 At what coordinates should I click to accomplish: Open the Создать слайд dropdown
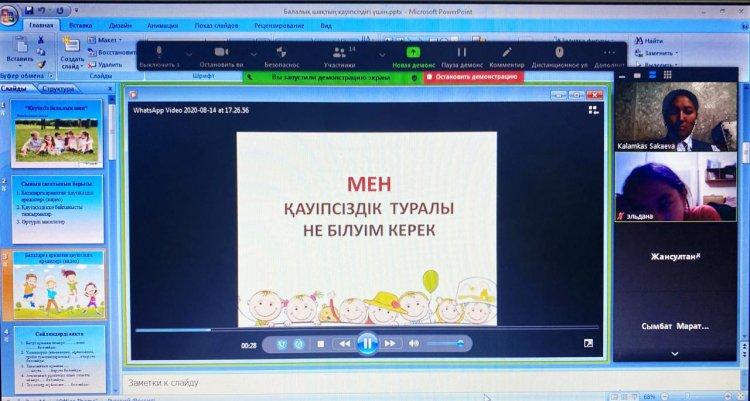pos(72,60)
